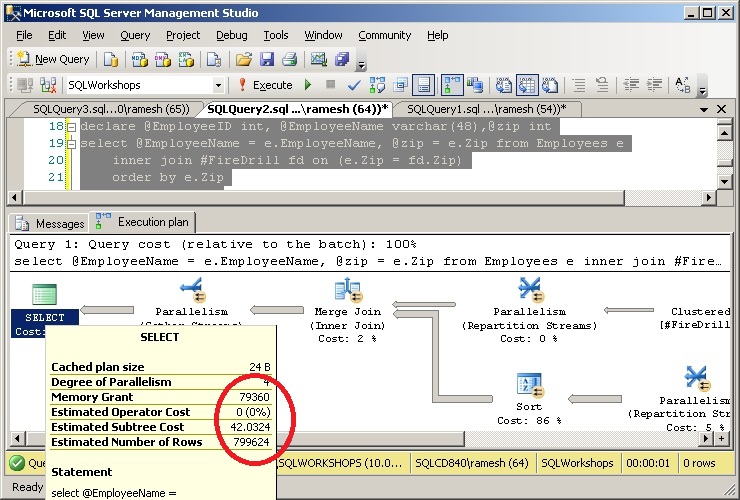Screen dimensions: 740x500
Task: Toggle Include Actual Execution Plan
Action: 452,85
